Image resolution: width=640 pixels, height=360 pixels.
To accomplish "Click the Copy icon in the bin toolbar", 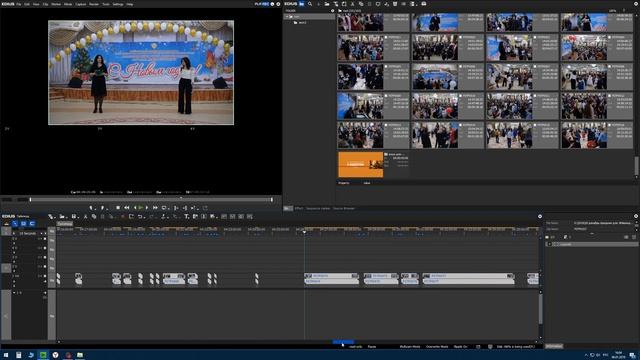I will pos(361,4).
